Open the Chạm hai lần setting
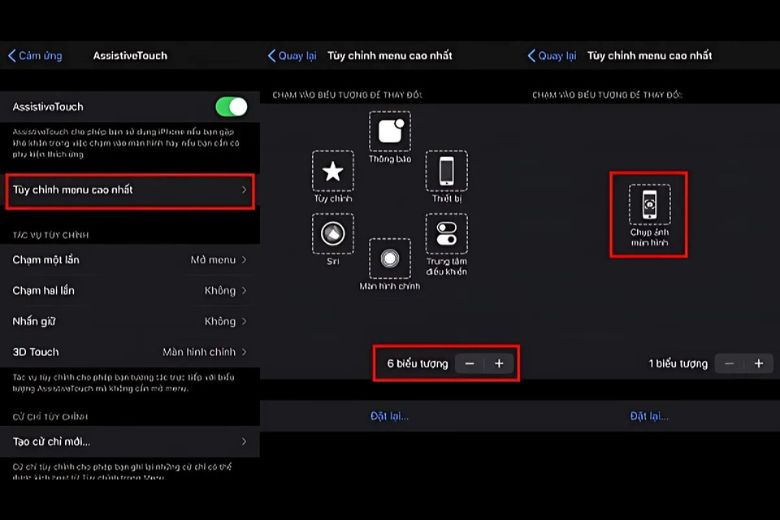 coord(130,291)
